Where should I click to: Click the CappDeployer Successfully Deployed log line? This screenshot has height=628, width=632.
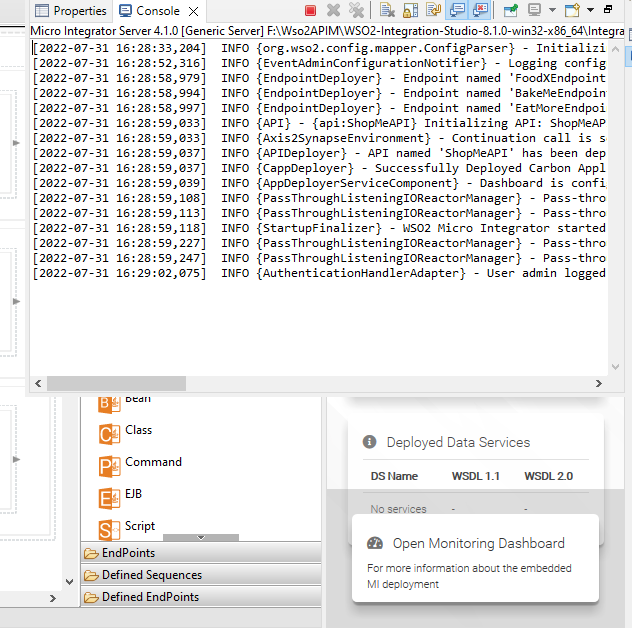(x=319, y=168)
